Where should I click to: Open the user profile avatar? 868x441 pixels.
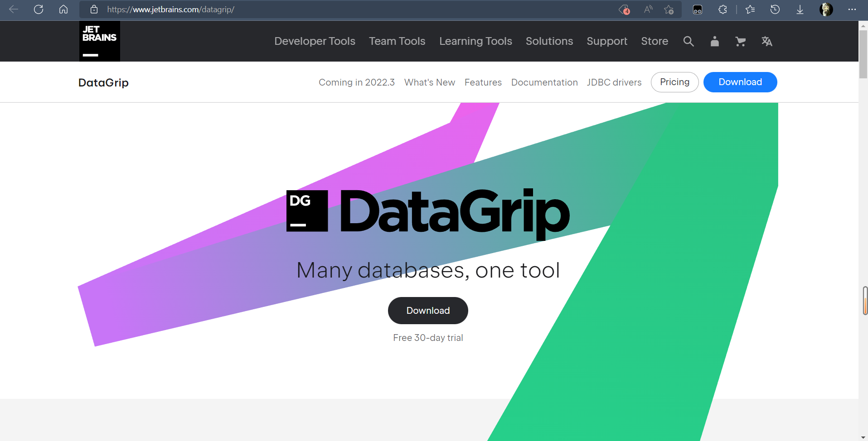tap(826, 10)
